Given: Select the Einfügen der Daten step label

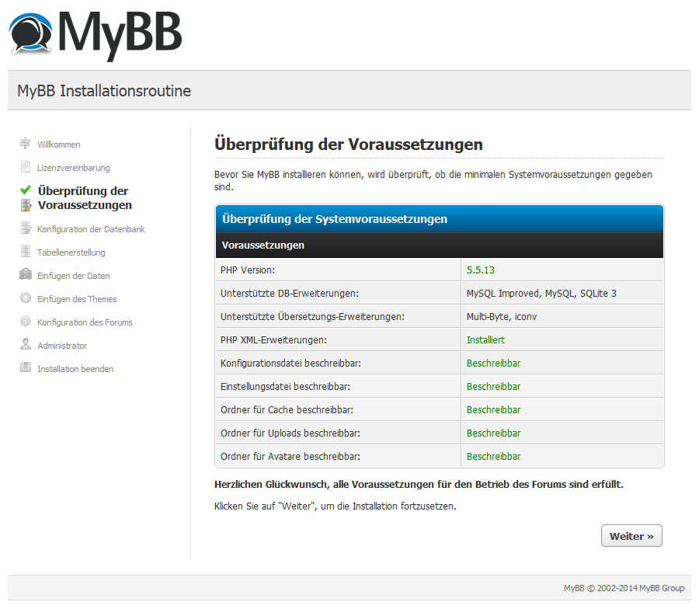Looking at the screenshot, I should [74, 276].
